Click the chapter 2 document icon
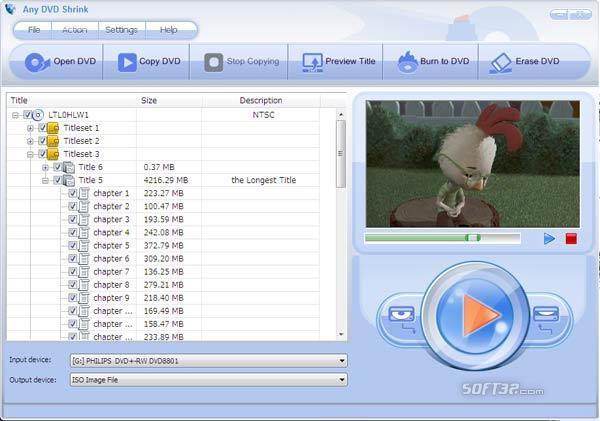Viewport: 600px width, 421px height. [83, 206]
